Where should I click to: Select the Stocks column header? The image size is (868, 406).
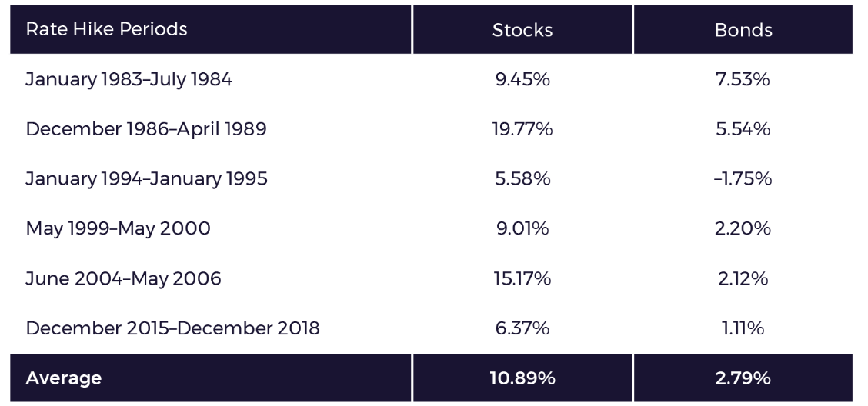(522, 30)
